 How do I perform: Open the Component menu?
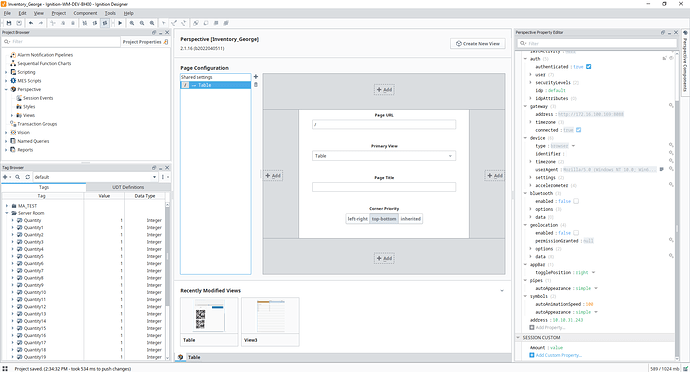[85, 13]
